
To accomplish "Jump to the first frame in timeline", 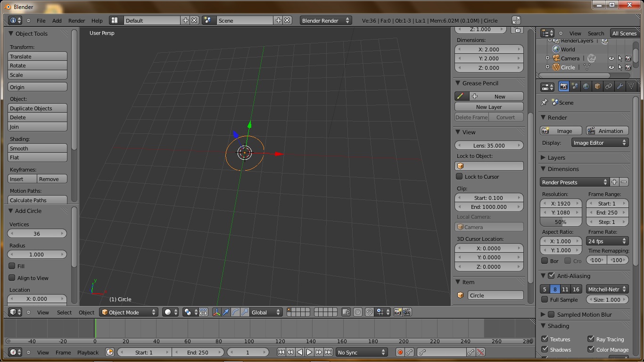I will pyautogui.click(x=281, y=352).
